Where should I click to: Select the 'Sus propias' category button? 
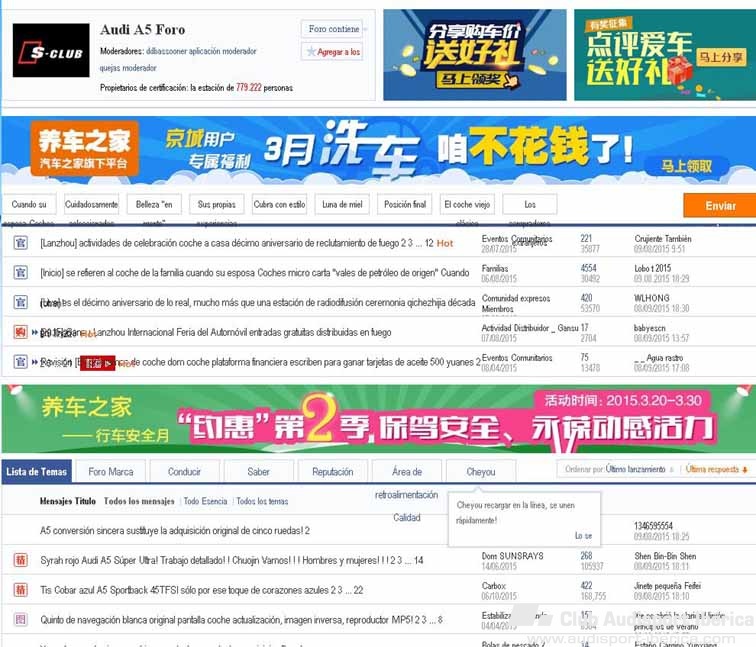tap(216, 204)
